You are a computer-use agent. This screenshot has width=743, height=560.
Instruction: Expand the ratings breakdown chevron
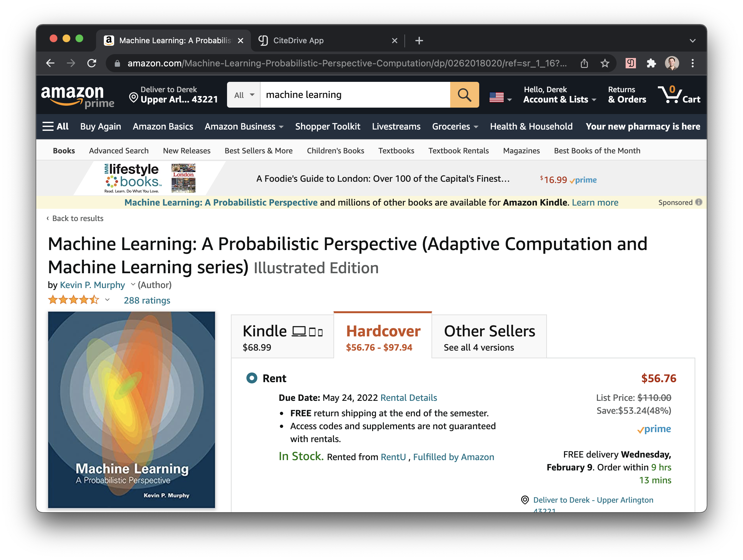[107, 300]
